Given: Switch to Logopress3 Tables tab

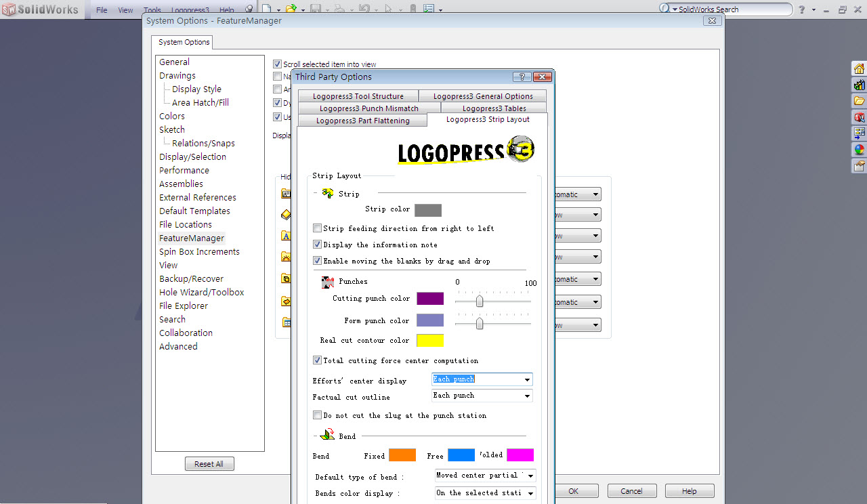Looking at the screenshot, I should coord(494,108).
